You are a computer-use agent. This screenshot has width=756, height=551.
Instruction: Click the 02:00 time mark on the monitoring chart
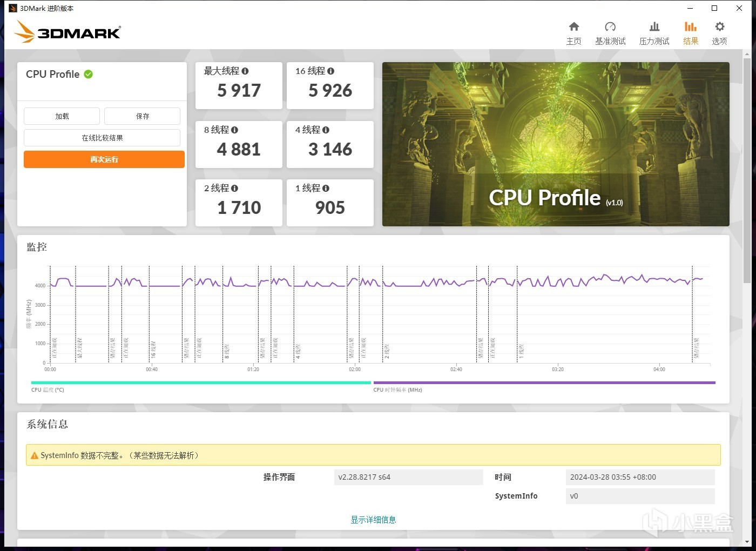click(x=355, y=369)
